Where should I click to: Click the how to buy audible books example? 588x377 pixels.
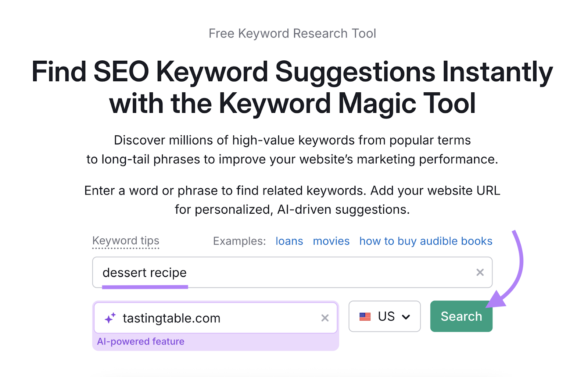[426, 241]
